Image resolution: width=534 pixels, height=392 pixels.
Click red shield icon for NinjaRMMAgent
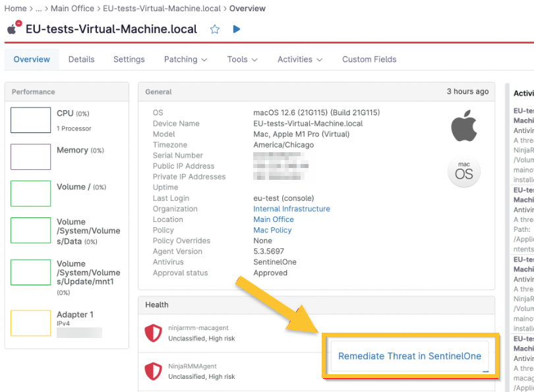click(154, 372)
